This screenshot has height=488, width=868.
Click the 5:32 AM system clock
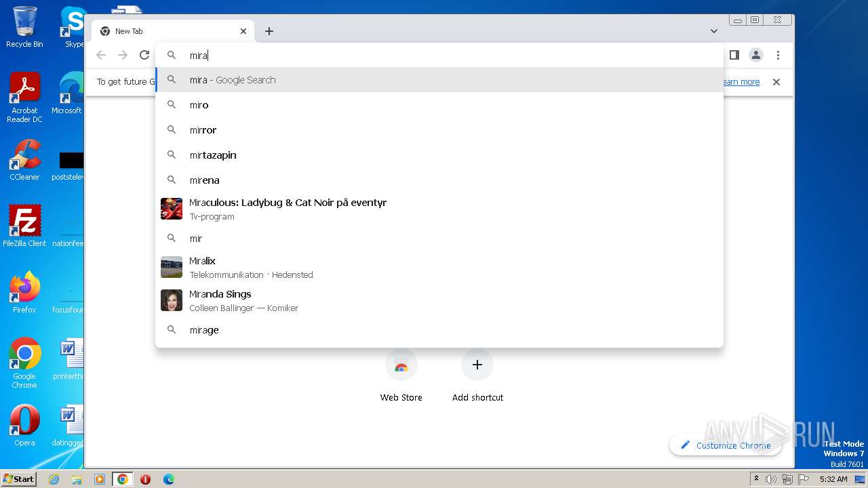pyautogui.click(x=833, y=479)
